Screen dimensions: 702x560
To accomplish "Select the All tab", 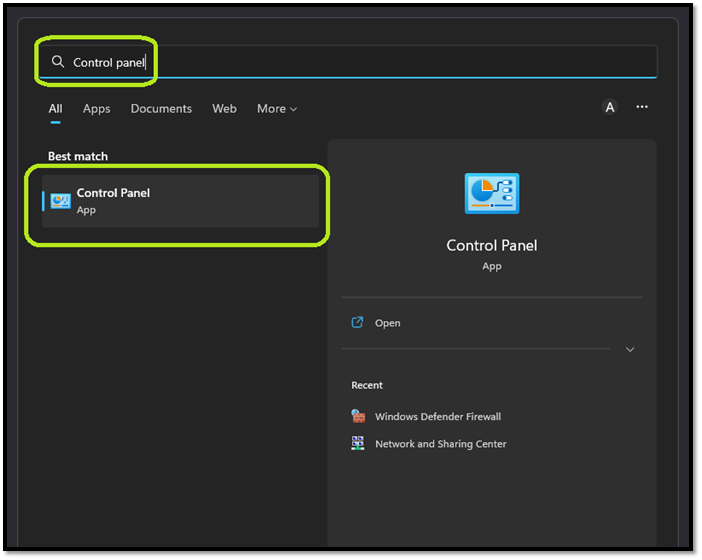I will click(x=56, y=109).
